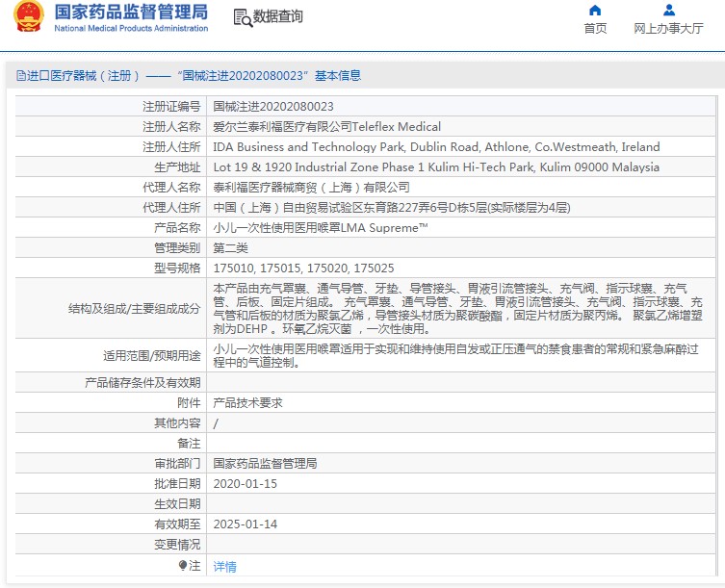This screenshot has width=725, height=588.
Task: Click the 产品储存条件及有效期 label
Action: pyautogui.click(x=142, y=383)
